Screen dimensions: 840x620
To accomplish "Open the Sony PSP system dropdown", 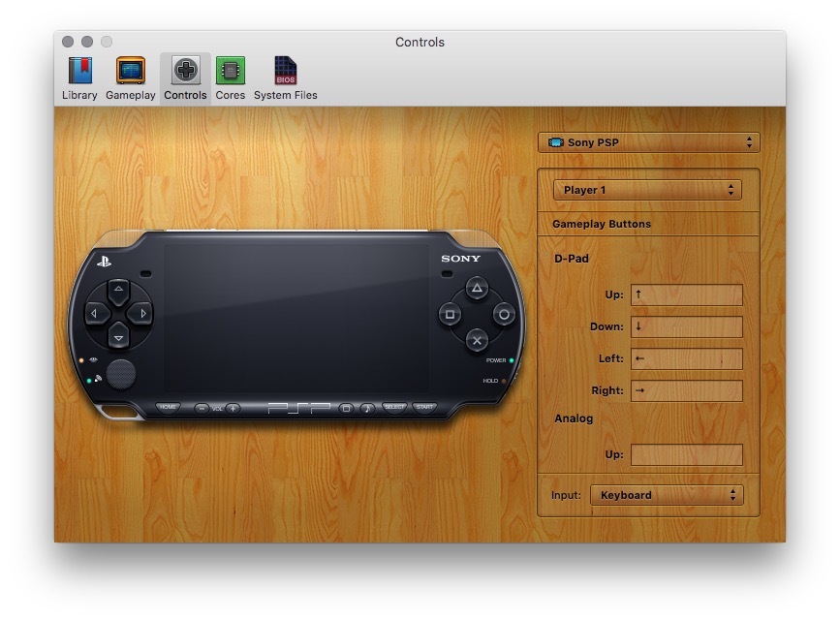I will tap(648, 142).
